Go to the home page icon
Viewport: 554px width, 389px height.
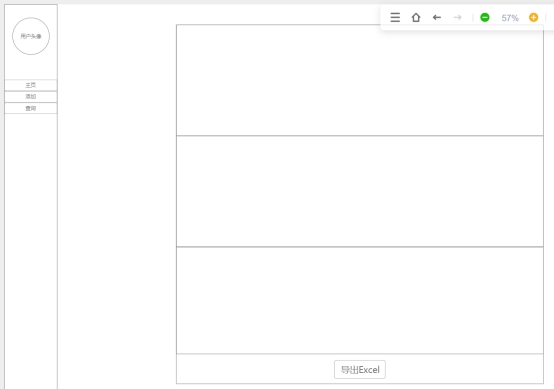coord(416,17)
